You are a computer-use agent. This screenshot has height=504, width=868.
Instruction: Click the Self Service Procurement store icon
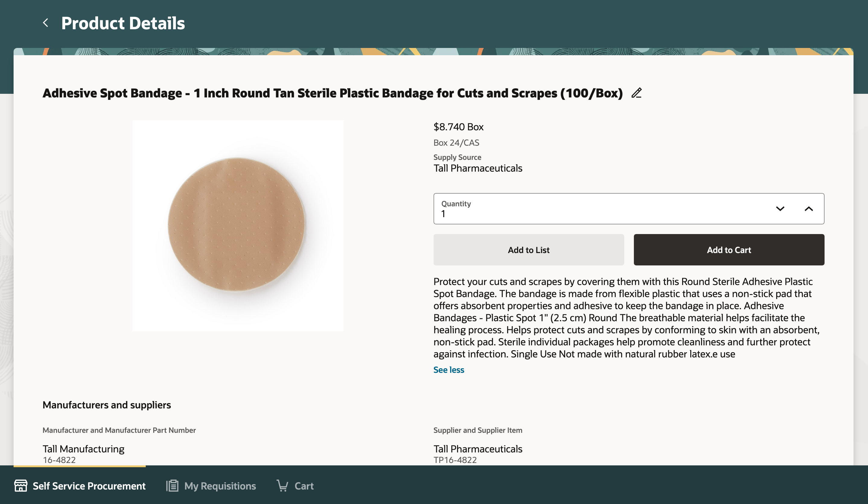(x=21, y=485)
